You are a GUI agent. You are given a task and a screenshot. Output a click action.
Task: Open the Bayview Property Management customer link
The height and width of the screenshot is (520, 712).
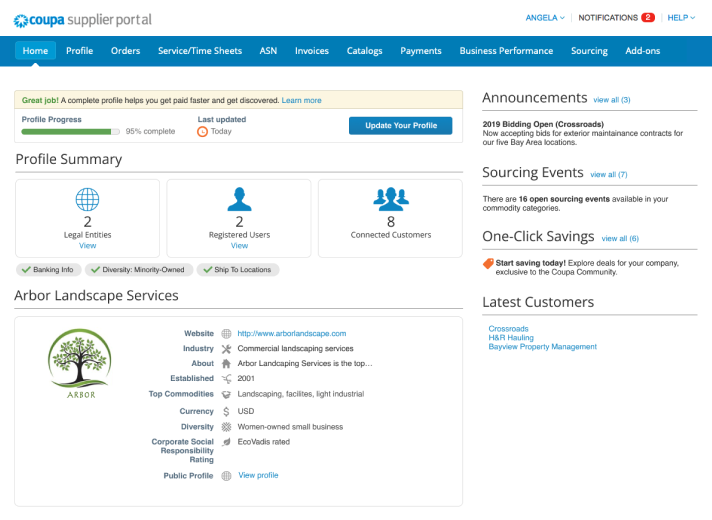542,347
